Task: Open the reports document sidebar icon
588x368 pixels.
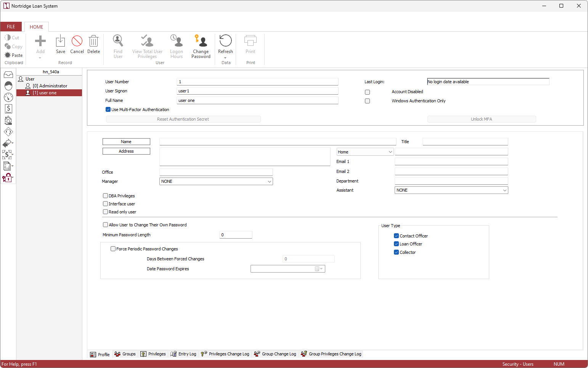Action: (8, 166)
